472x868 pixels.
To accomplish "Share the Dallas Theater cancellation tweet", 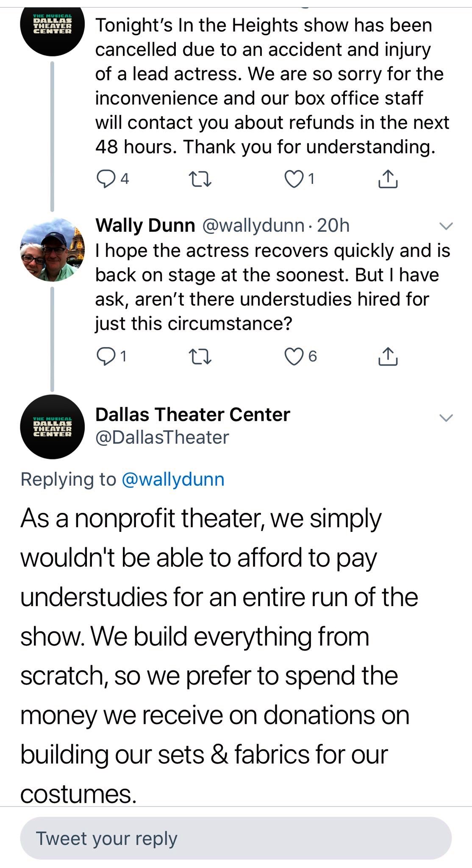I will tap(388, 179).
